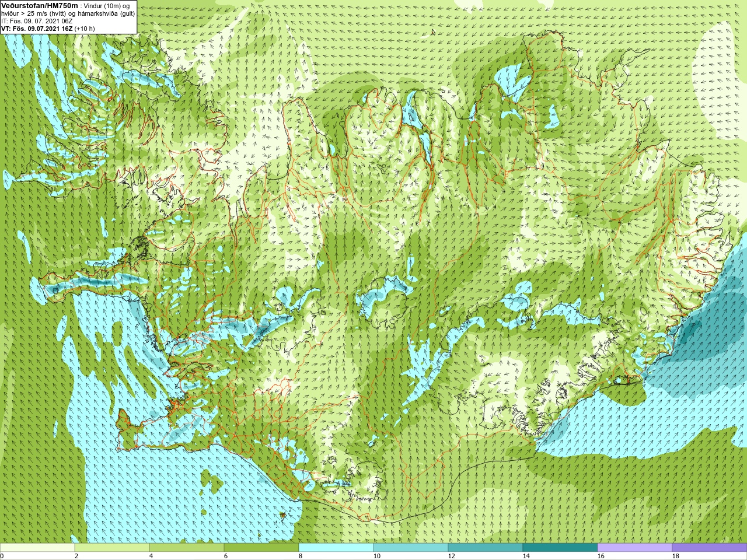The width and height of the screenshot is (747, 560).
Task: Click the '12' scale label
Action: coord(451,556)
